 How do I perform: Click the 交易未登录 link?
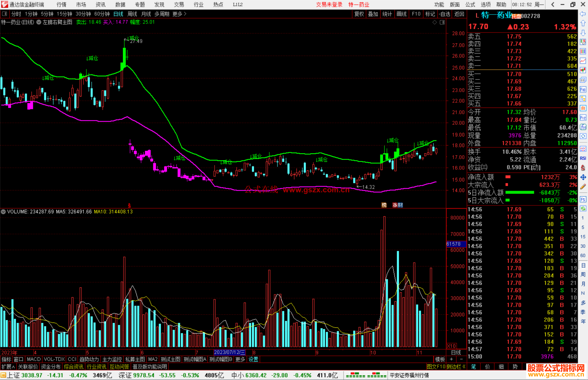(x=329, y=5)
